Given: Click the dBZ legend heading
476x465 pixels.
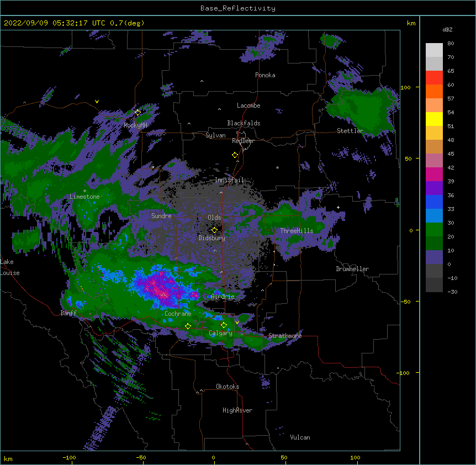Looking at the screenshot, I should 447,29.
